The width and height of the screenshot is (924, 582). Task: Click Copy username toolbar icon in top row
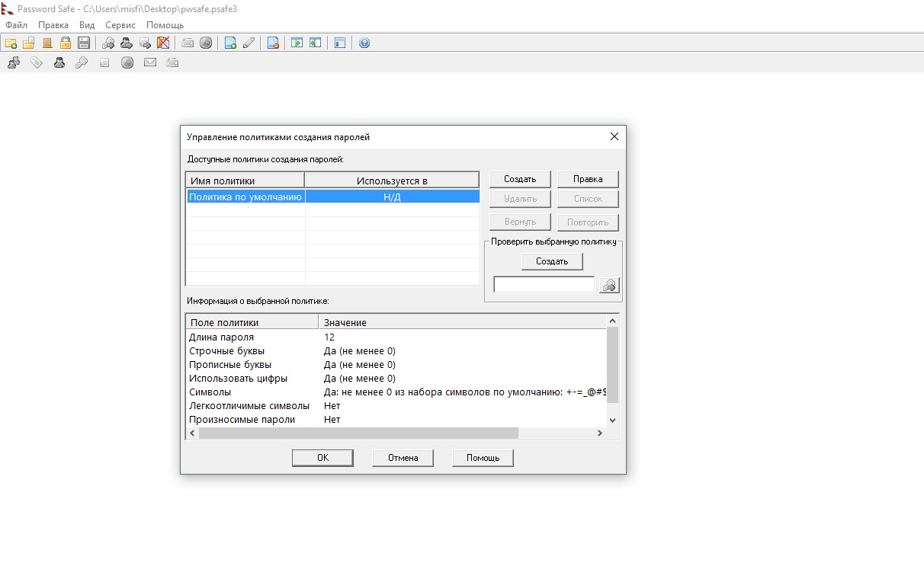127,43
